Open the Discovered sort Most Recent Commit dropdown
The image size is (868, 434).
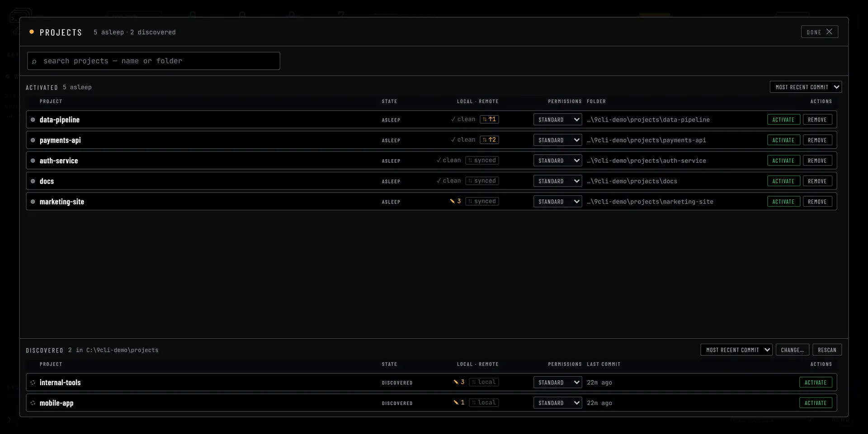point(736,350)
